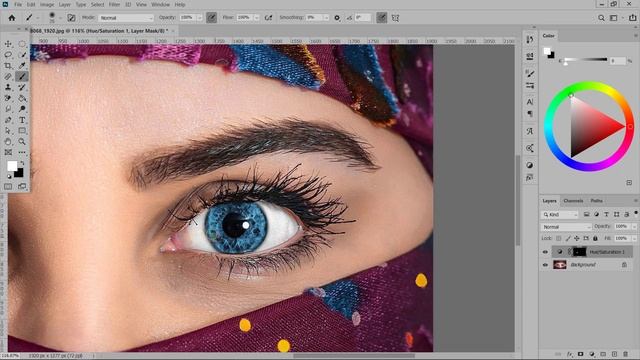The width and height of the screenshot is (640, 360).
Task: Click the foreground white color swatch
Action: (x=12, y=166)
